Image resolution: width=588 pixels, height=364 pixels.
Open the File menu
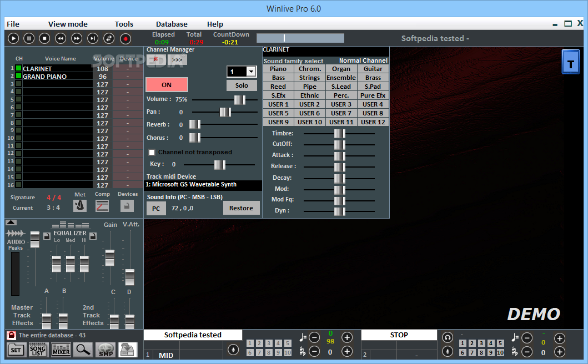coord(13,24)
